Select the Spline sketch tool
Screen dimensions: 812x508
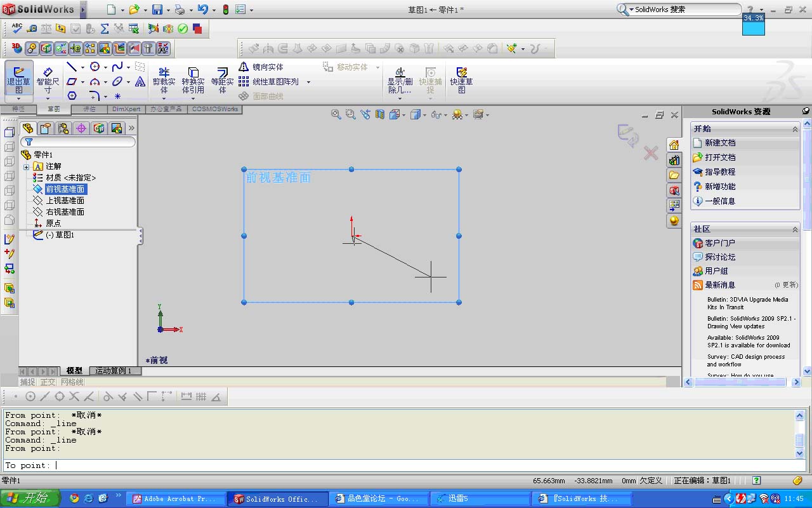point(117,67)
